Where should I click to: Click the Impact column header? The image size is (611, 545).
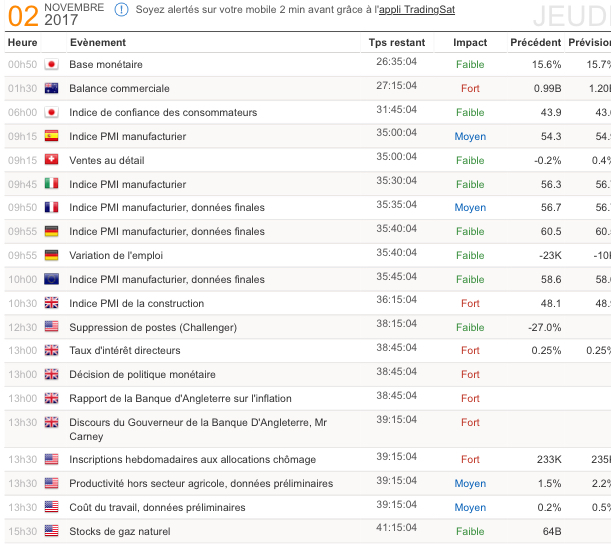pos(470,43)
